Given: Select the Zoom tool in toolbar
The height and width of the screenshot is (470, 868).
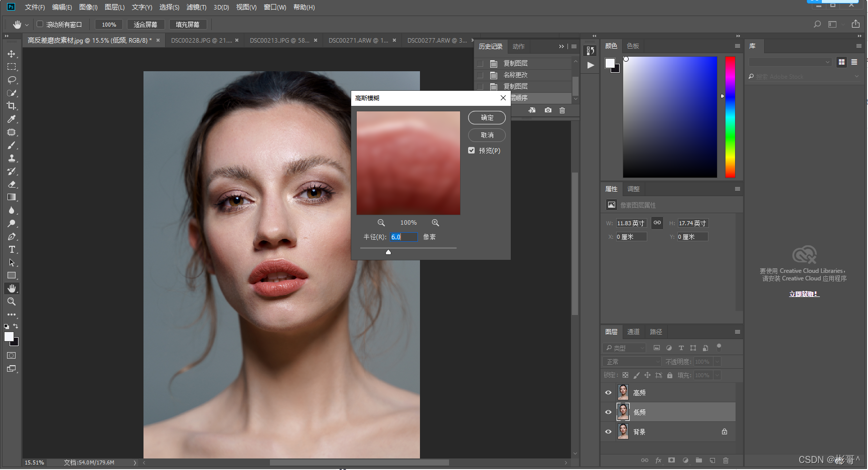Looking at the screenshot, I should pyautogui.click(x=12, y=301).
